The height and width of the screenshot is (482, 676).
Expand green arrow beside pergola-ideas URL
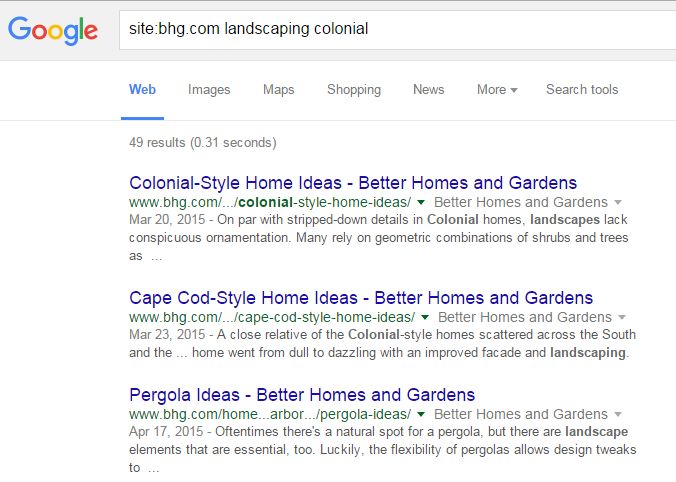tap(422, 414)
